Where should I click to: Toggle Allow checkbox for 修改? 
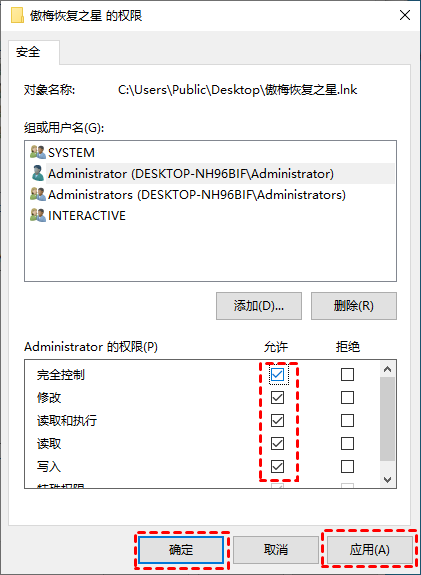[x=277, y=398]
